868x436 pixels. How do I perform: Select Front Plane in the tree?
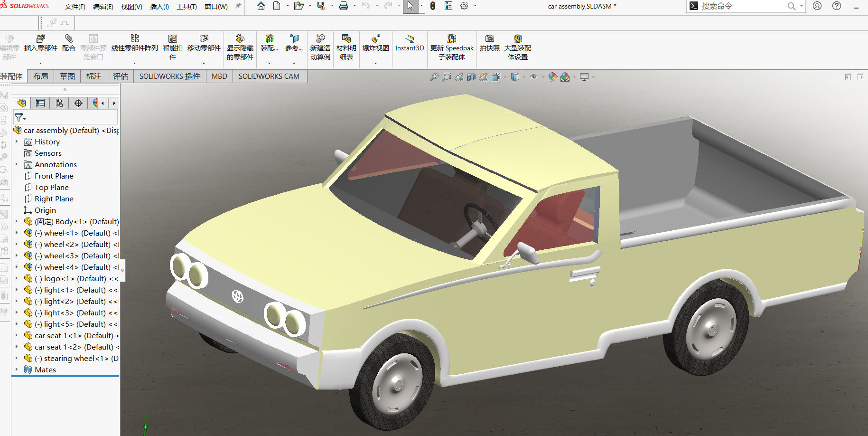54,176
